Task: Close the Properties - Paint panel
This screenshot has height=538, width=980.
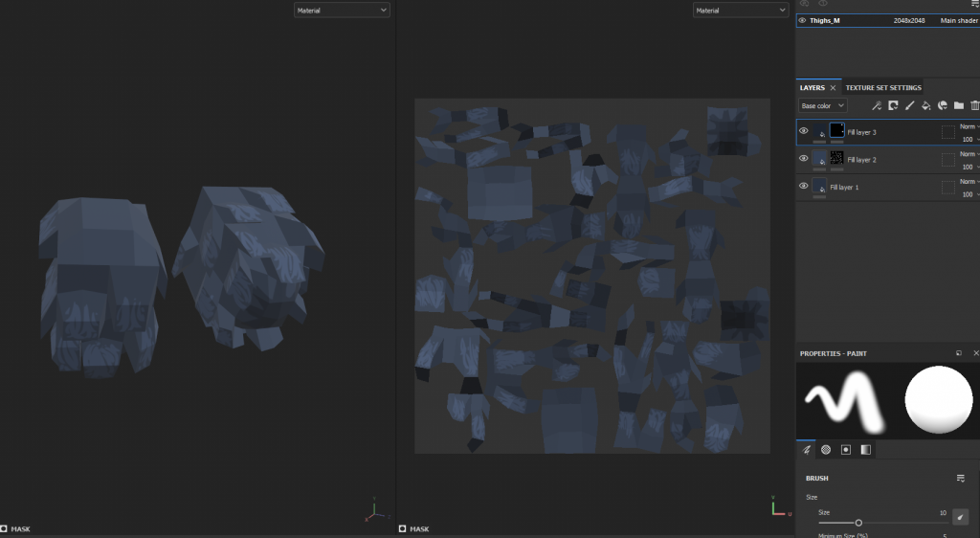Action: click(x=975, y=353)
